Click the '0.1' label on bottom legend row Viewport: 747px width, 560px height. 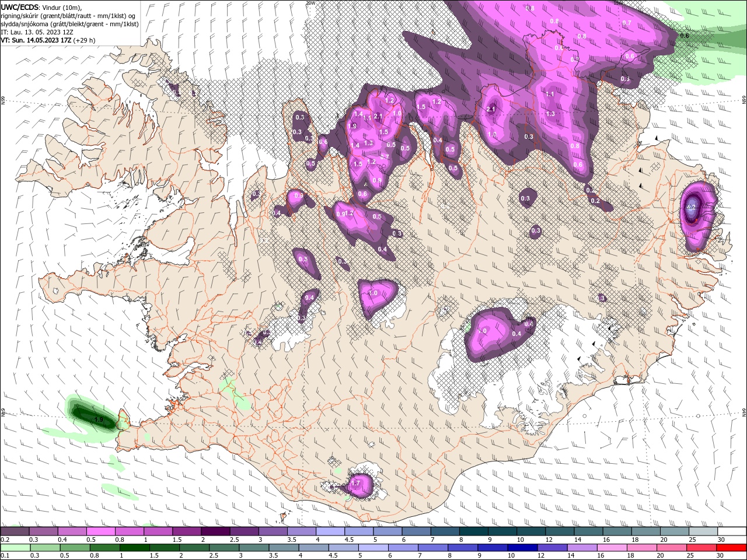(4, 556)
